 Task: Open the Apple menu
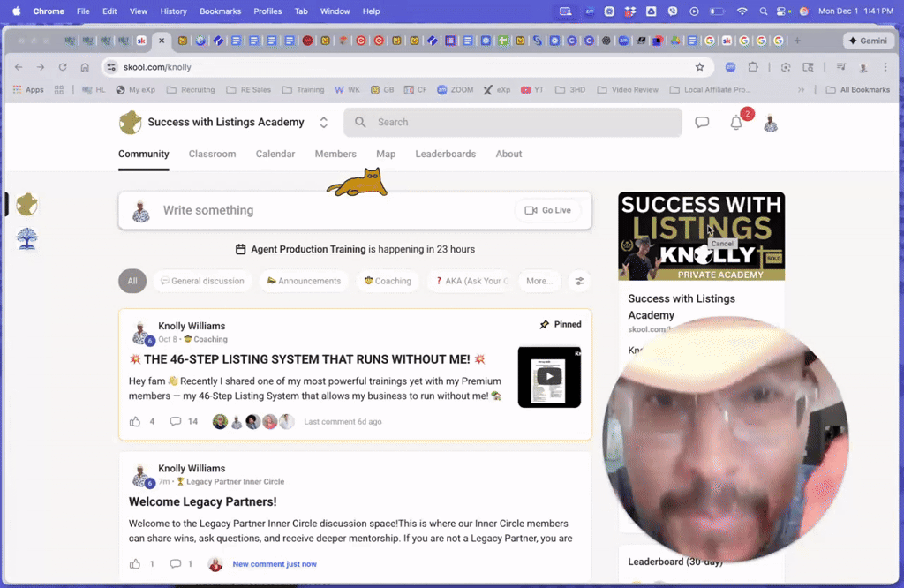[x=17, y=11]
